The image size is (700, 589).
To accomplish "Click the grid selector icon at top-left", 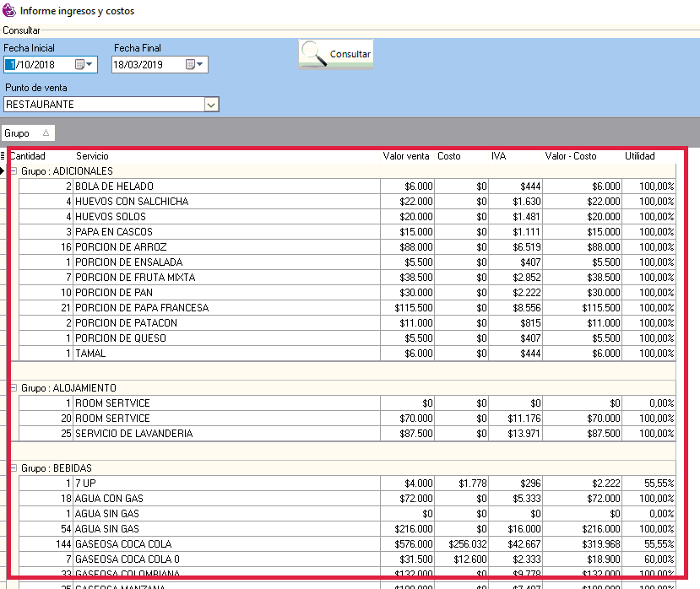I will (x=3, y=156).
